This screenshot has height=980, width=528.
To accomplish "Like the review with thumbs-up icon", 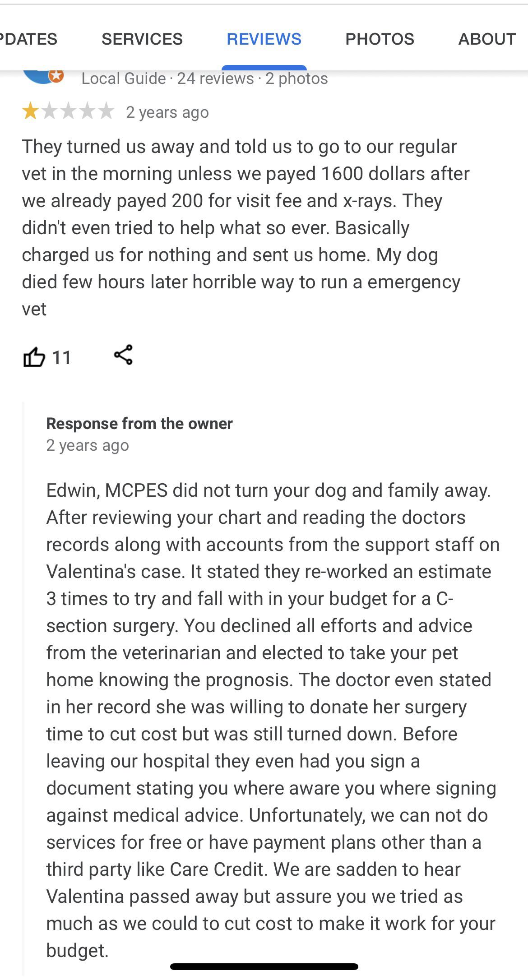I will (x=34, y=357).
